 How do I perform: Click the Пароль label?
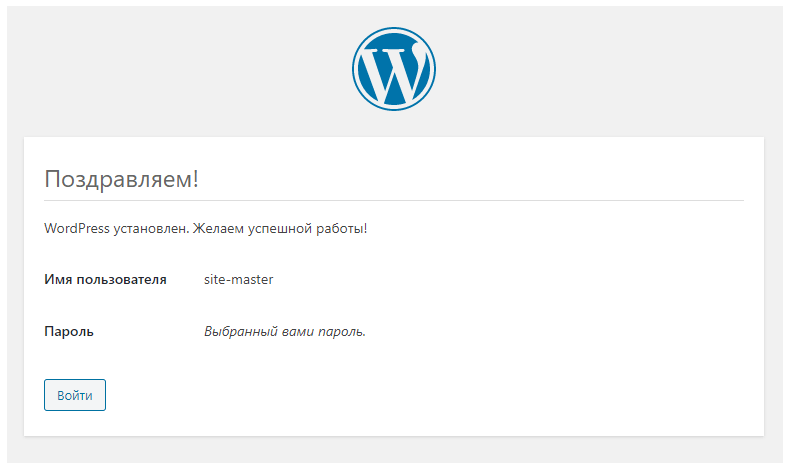coord(69,331)
